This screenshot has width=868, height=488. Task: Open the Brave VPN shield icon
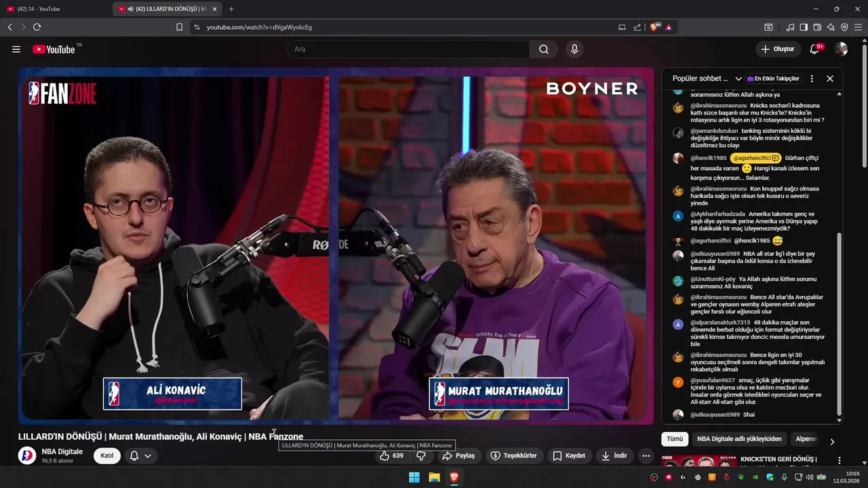844,27
